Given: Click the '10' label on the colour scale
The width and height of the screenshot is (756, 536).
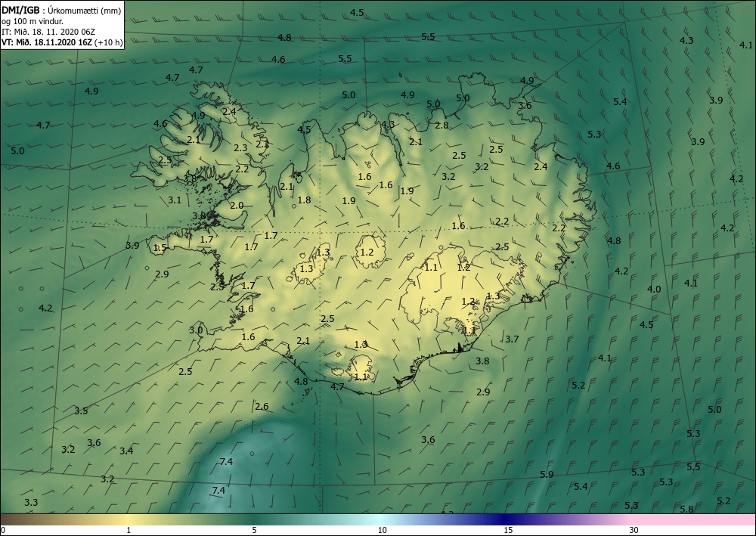Looking at the screenshot, I should tap(382, 531).
